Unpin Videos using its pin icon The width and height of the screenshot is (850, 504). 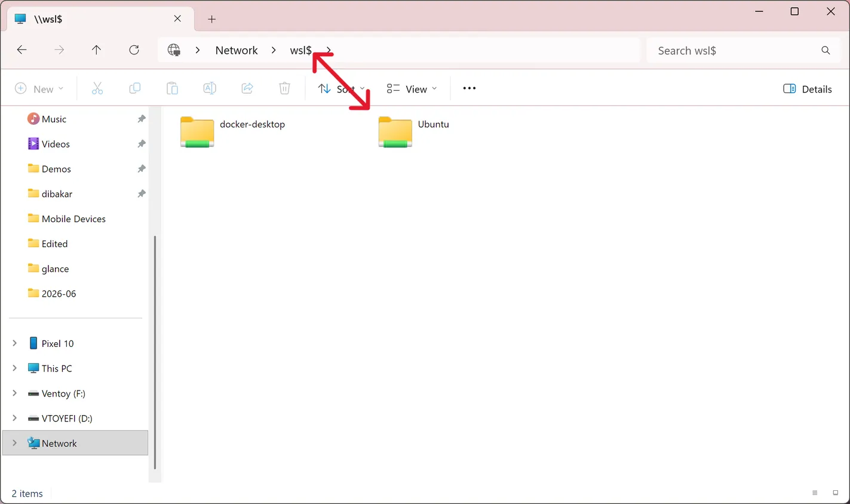point(142,144)
